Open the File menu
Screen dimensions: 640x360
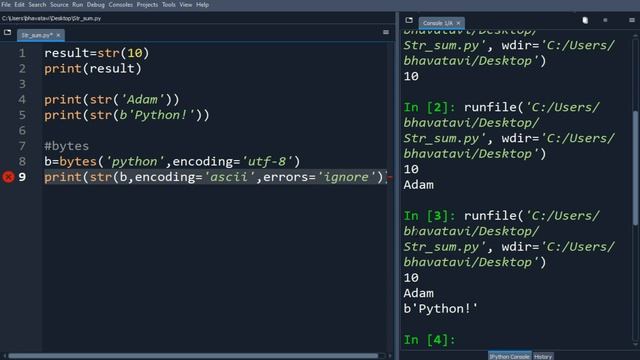click(x=6, y=5)
